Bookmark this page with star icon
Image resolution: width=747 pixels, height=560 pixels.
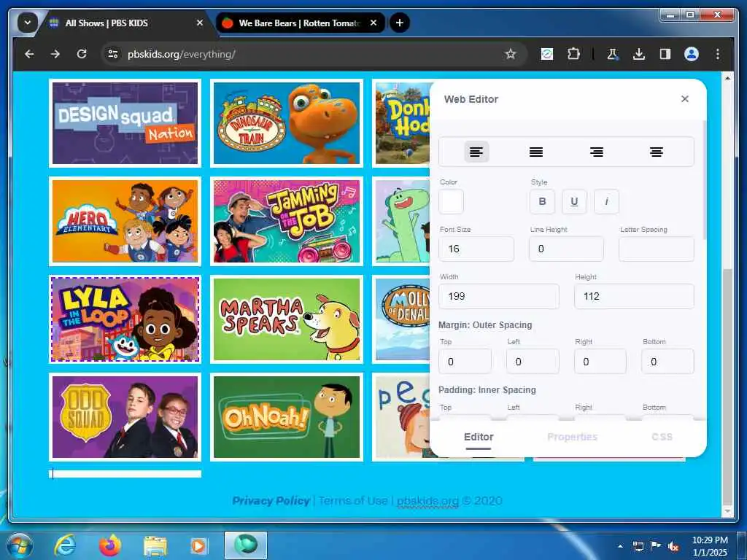click(510, 54)
